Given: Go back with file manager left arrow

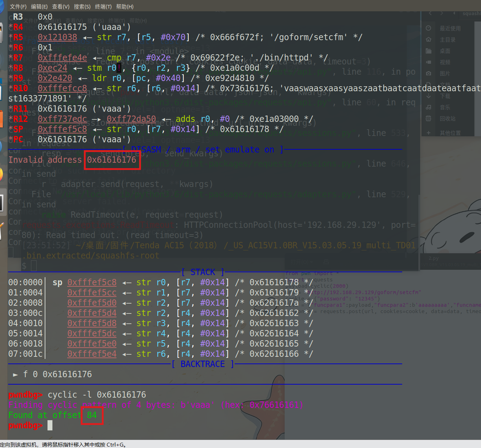Looking at the screenshot, I should (x=430, y=13).
